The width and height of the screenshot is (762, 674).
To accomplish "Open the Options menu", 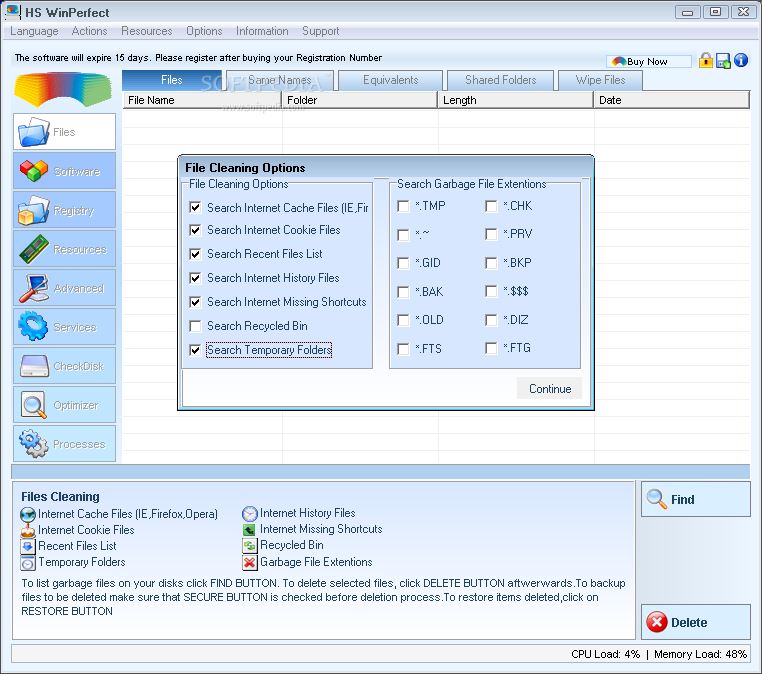I will coord(204,31).
